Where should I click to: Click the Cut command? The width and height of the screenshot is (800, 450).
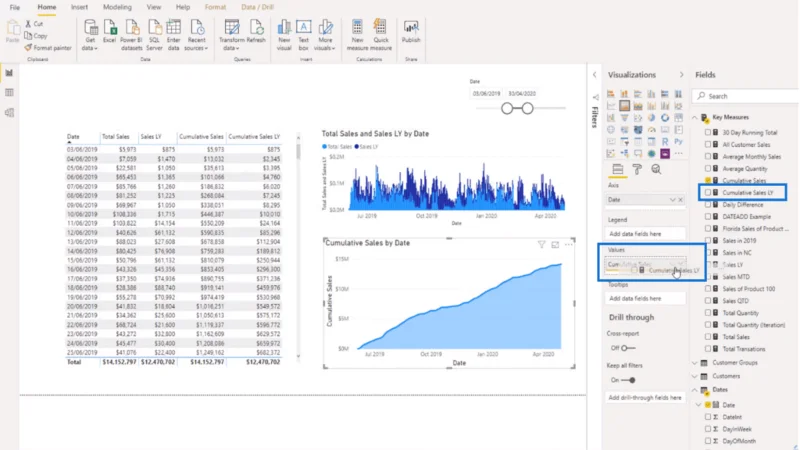34,23
